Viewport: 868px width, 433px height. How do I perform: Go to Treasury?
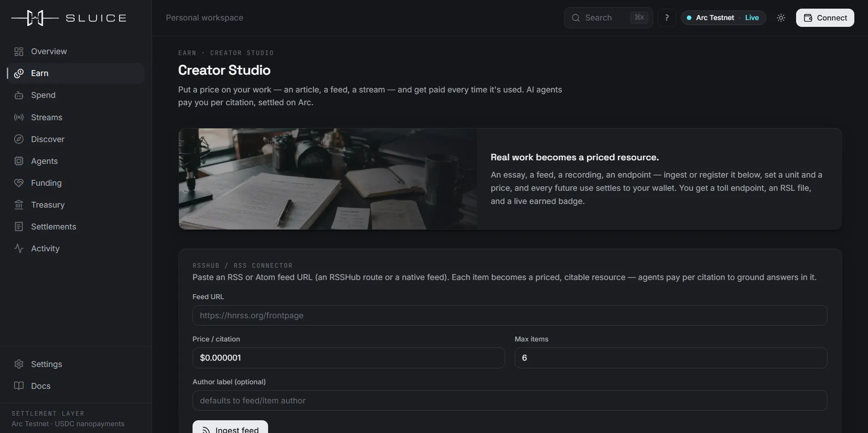(76, 205)
